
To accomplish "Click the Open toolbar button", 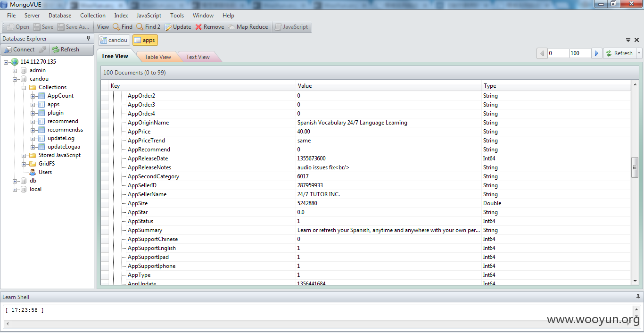I will point(18,27).
